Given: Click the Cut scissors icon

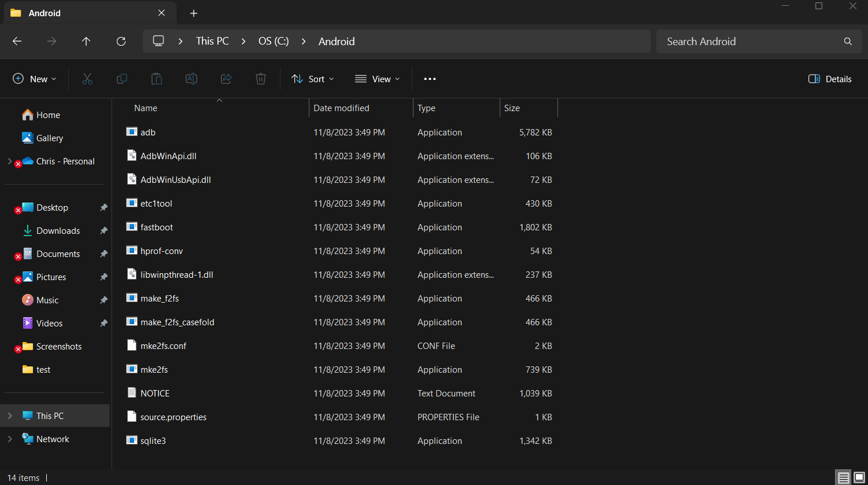Looking at the screenshot, I should (x=87, y=79).
